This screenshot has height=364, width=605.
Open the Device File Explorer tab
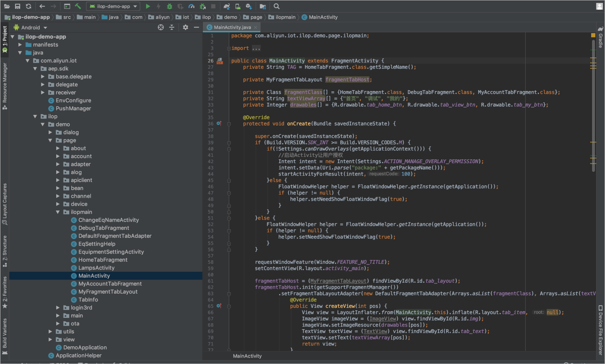click(x=601, y=330)
